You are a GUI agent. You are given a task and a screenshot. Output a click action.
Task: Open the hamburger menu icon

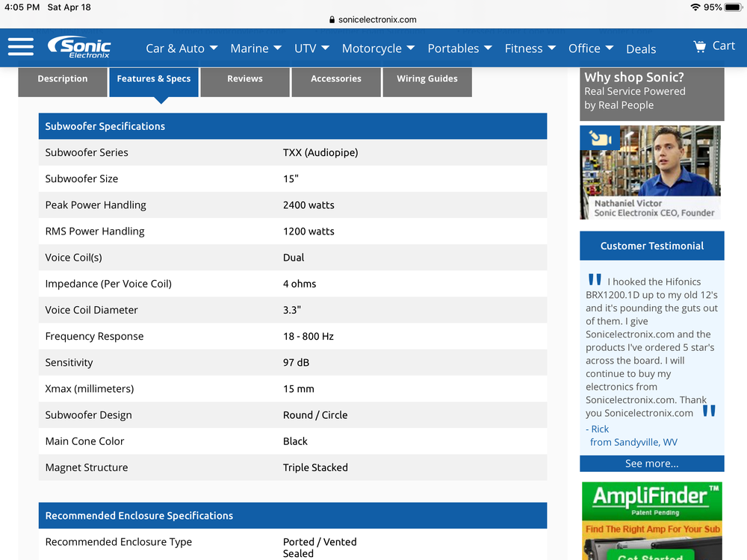(x=21, y=46)
